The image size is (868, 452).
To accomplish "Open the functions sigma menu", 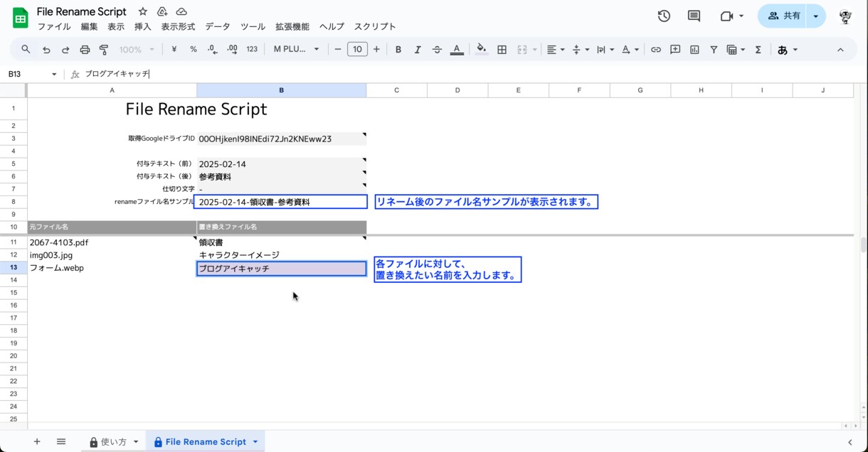I will [758, 49].
